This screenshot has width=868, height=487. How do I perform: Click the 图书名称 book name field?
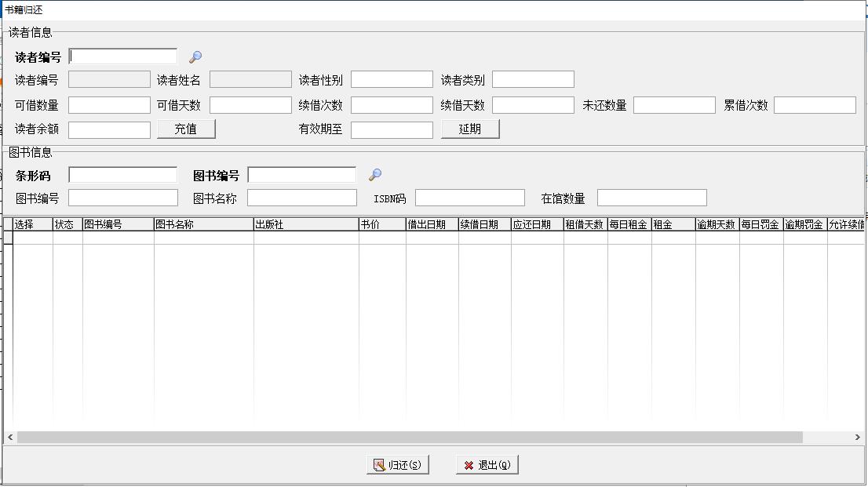pos(301,198)
